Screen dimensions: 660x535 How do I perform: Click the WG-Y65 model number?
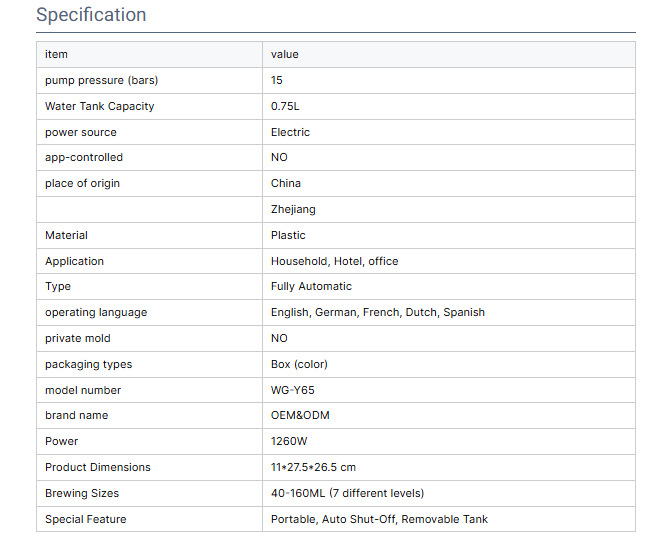(x=292, y=390)
